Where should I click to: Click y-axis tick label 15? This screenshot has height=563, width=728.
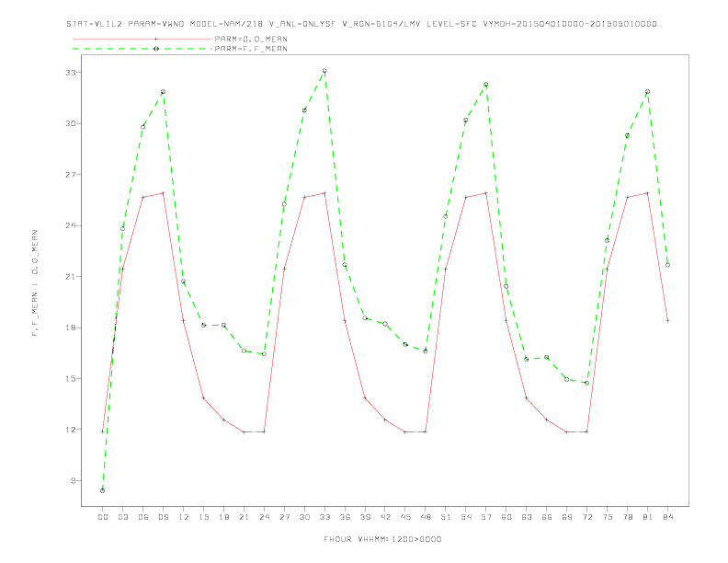[x=71, y=379]
